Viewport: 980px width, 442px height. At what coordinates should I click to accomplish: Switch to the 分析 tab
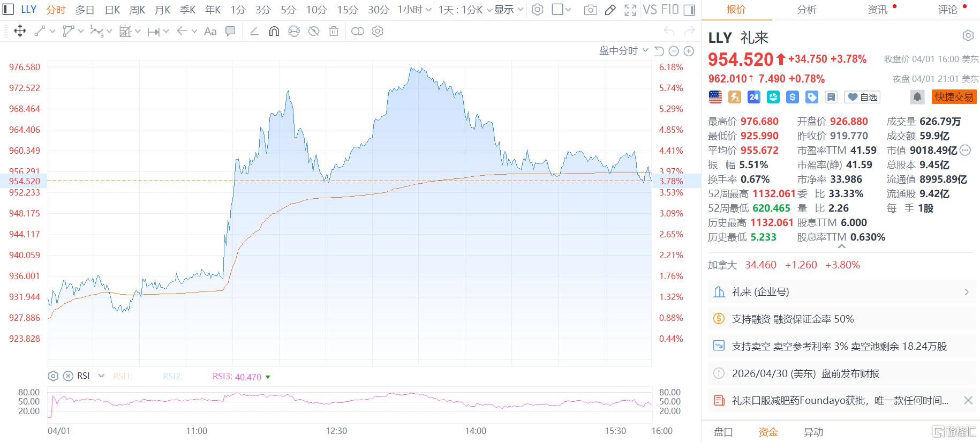pos(806,10)
